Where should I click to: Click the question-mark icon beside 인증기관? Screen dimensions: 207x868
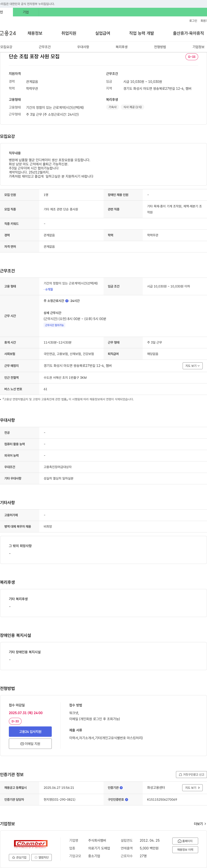click(x=121, y=788)
